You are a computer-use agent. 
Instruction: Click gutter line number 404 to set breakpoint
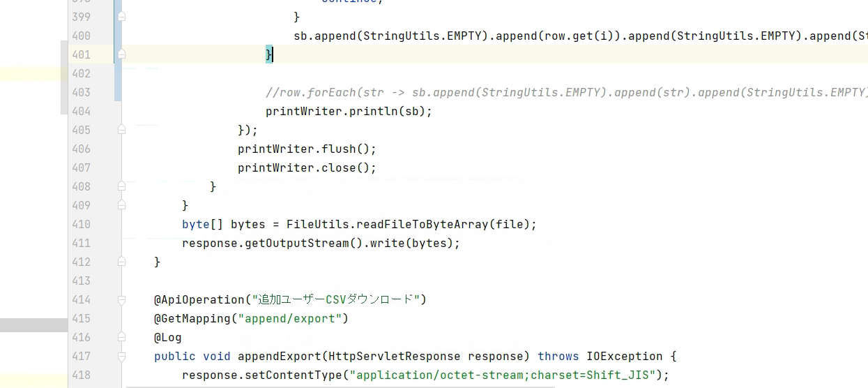click(x=81, y=111)
